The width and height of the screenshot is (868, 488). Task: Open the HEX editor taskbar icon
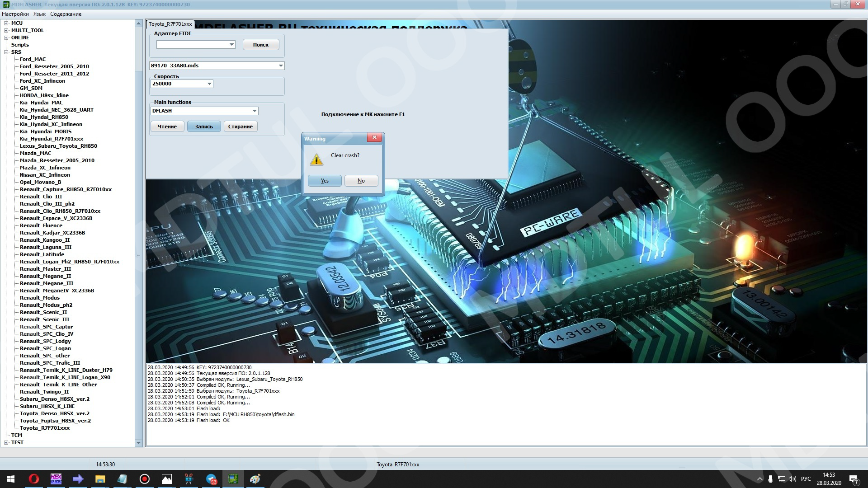(x=56, y=479)
